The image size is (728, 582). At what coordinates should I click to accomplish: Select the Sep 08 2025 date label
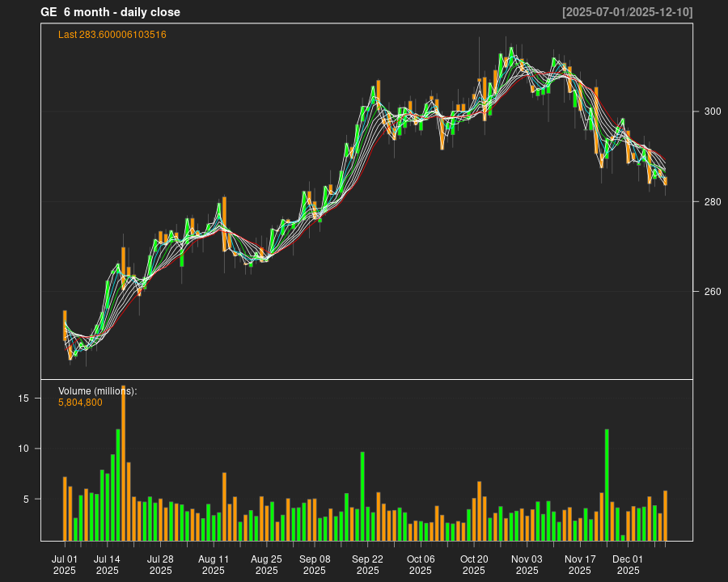(315, 564)
